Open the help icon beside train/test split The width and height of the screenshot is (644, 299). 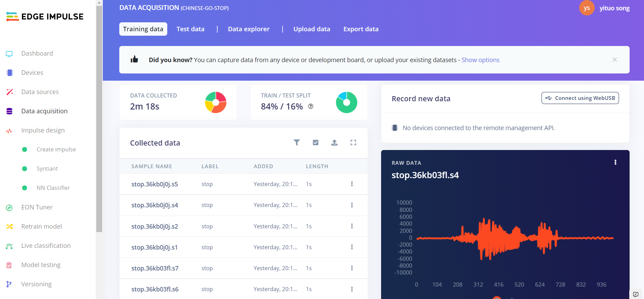coord(311,106)
